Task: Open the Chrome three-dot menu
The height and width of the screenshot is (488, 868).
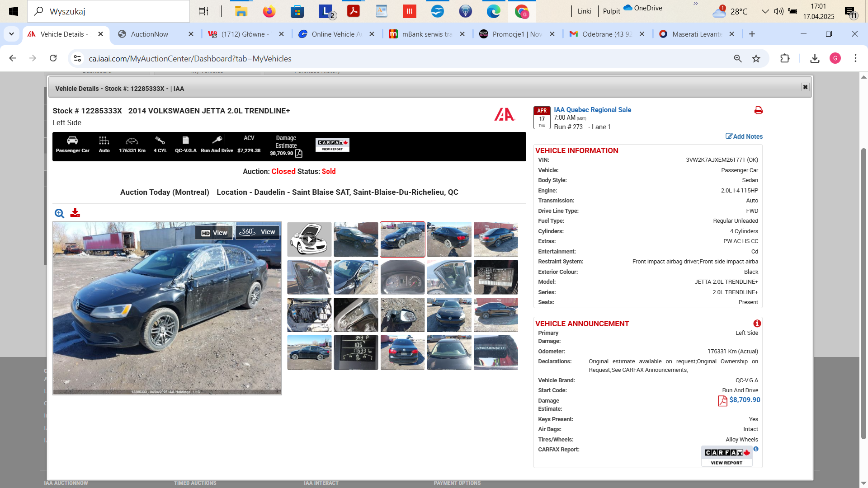Action: (x=855, y=58)
